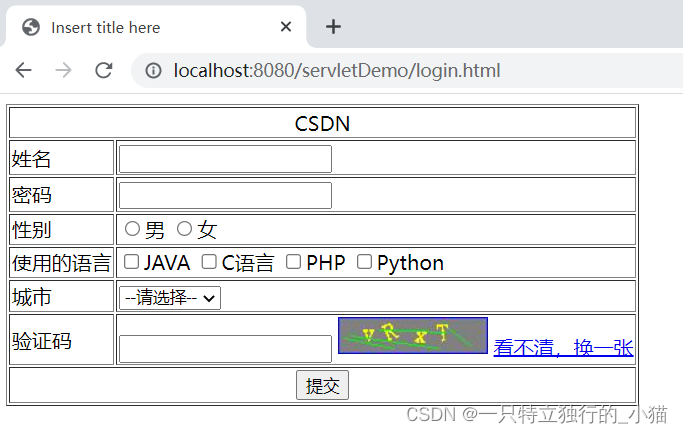Image resolution: width=683 pixels, height=433 pixels.
Task: Check the C语言 checkbox
Action: [x=209, y=262]
